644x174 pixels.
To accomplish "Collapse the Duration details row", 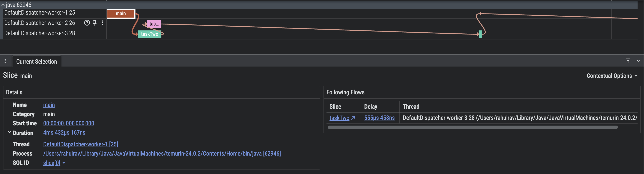I will 9,132.
